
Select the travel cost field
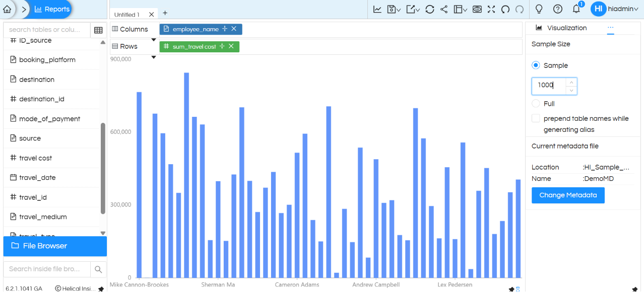[x=51, y=158]
